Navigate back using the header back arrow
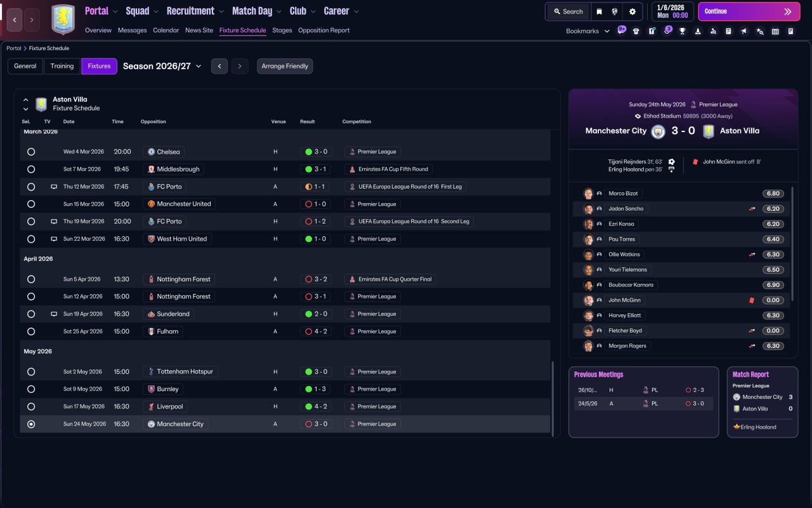Viewport: 812px width, 508px height. tap(15, 20)
